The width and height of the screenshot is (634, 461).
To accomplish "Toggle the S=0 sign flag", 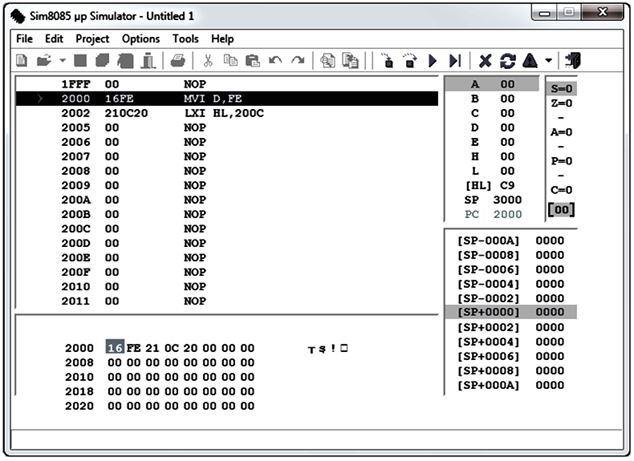I will click(x=562, y=89).
